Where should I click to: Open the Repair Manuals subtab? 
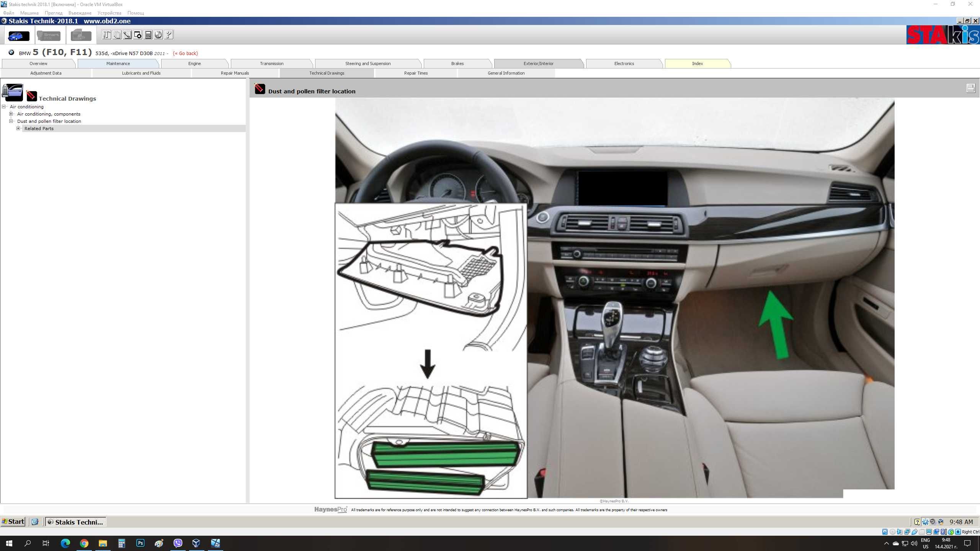[x=235, y=73]
